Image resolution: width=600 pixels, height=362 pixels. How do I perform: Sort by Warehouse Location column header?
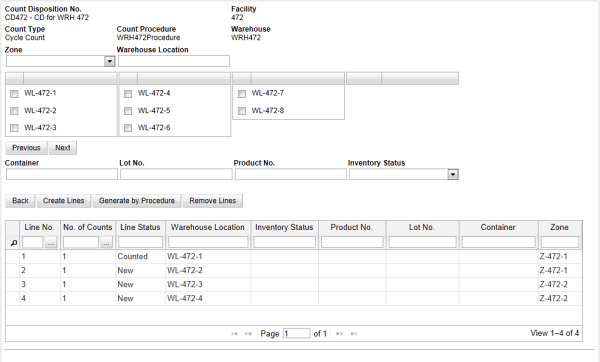coord(208,227)
